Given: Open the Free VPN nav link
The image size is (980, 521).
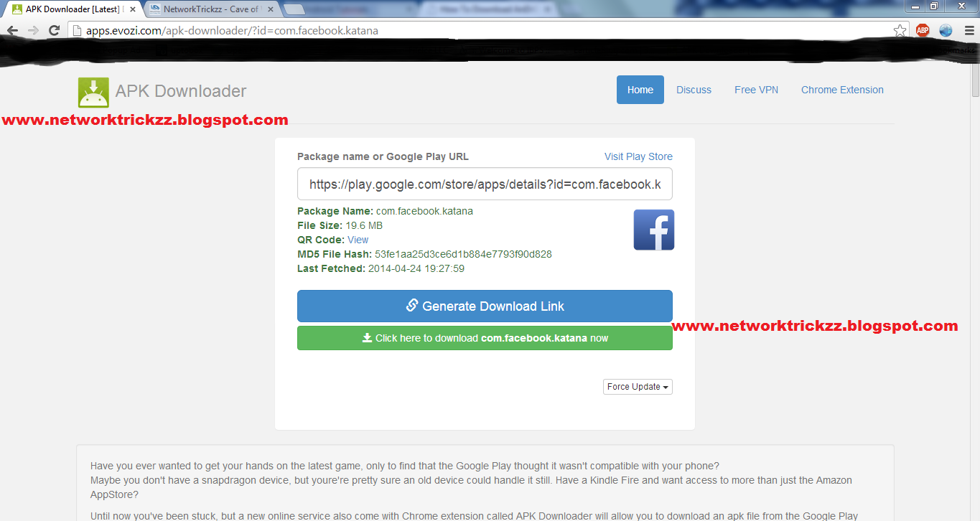Looking at the screenshot, I should [x=756, y=90].
